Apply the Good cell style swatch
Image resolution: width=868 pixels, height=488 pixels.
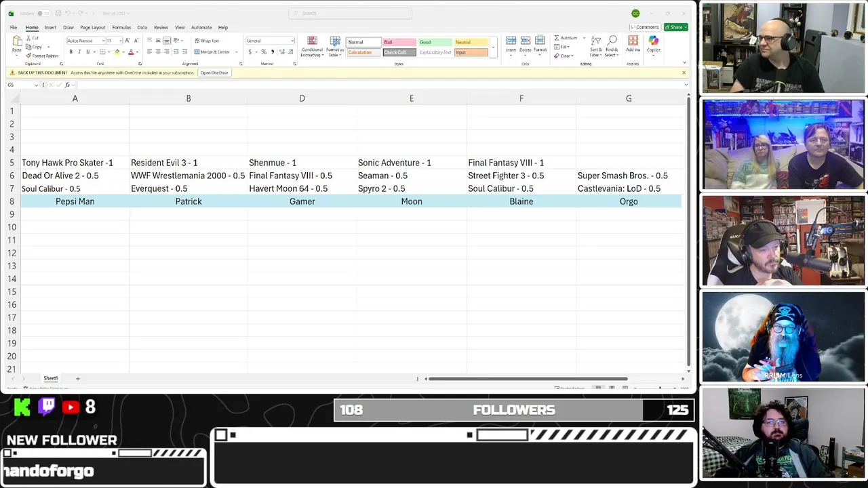(x=435, y=42)
